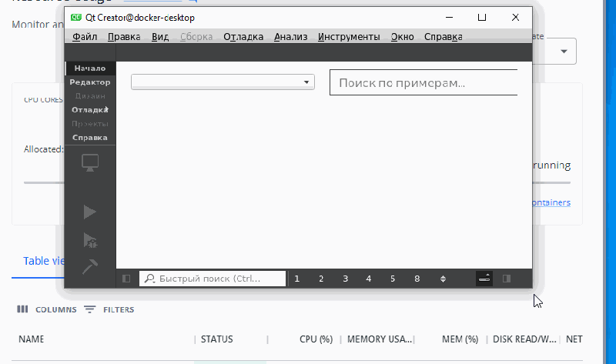The height and width of the screenshot is (364, 616).
Task: Minimize the Qt Creator window
Action: (x=450, y=18)
